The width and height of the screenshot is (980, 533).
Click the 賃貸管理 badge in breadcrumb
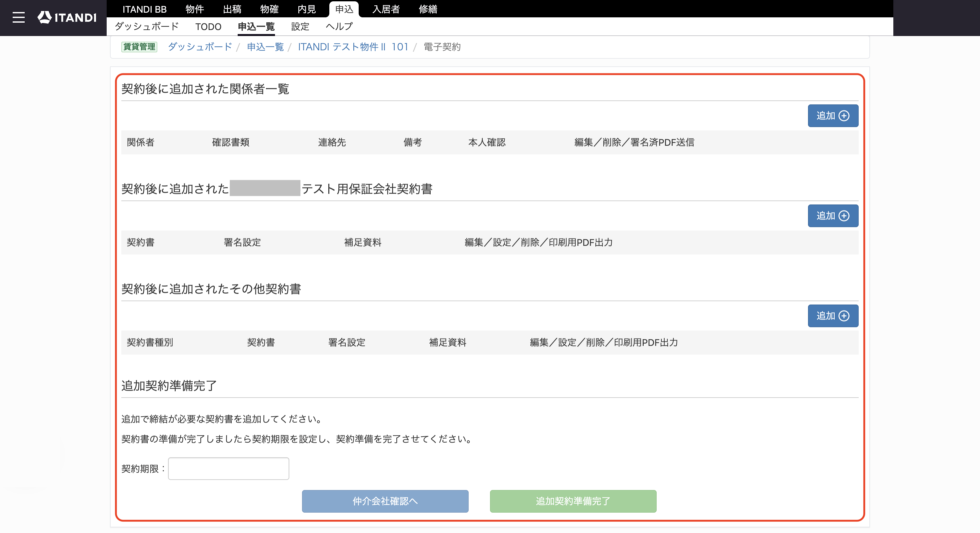tap(139, 47)
